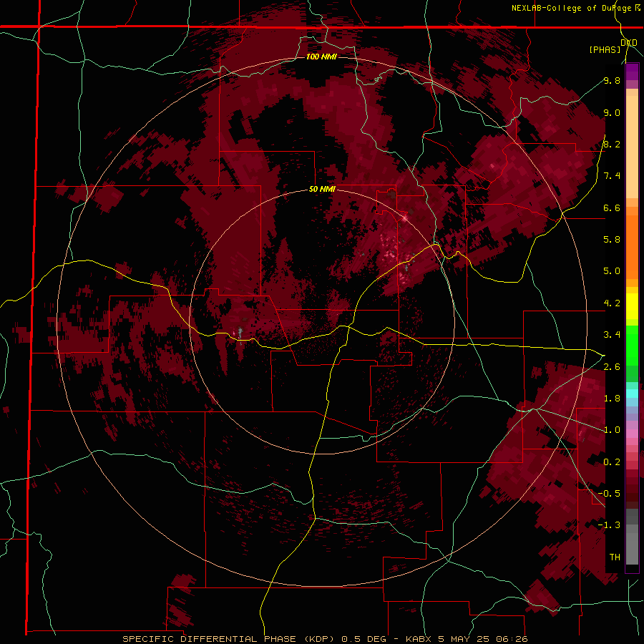The height and width of the screenshot is (644, 644).
Task: Select the 5.8 value on color scale
Action: 612,240
